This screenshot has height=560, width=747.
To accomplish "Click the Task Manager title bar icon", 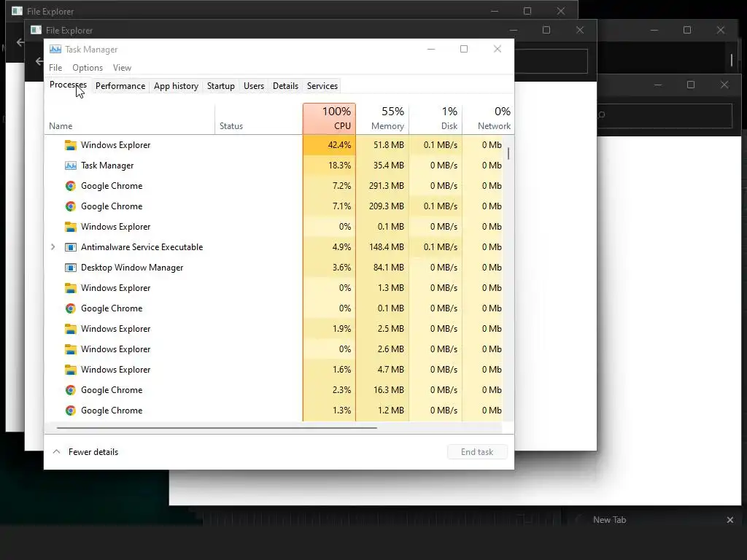I will coord(55,49).
